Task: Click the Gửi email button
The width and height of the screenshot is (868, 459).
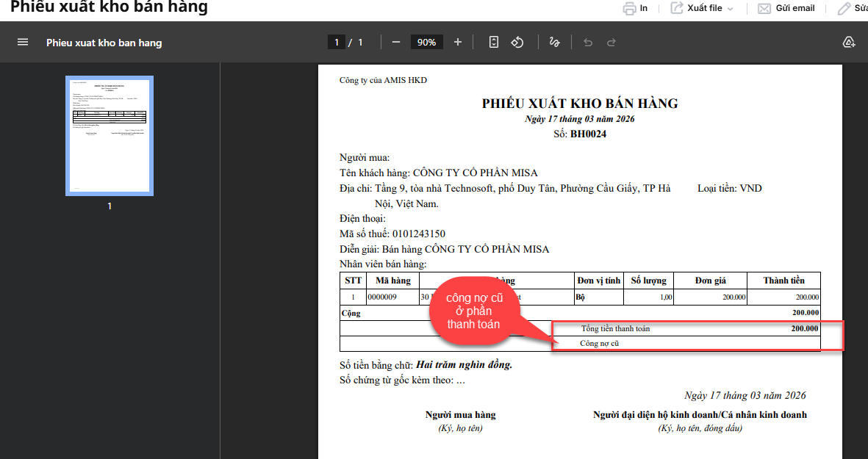Action: pyautogui.click(x=786, y=9)
